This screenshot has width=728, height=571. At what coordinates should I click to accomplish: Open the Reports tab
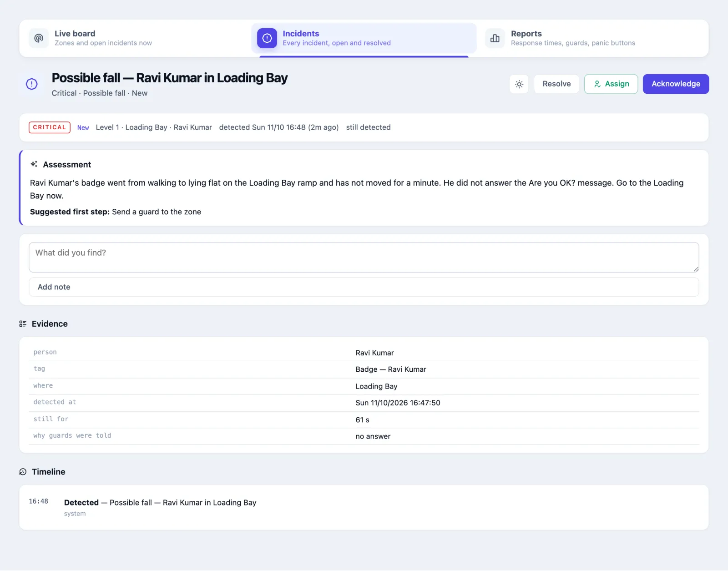(592, 38)
